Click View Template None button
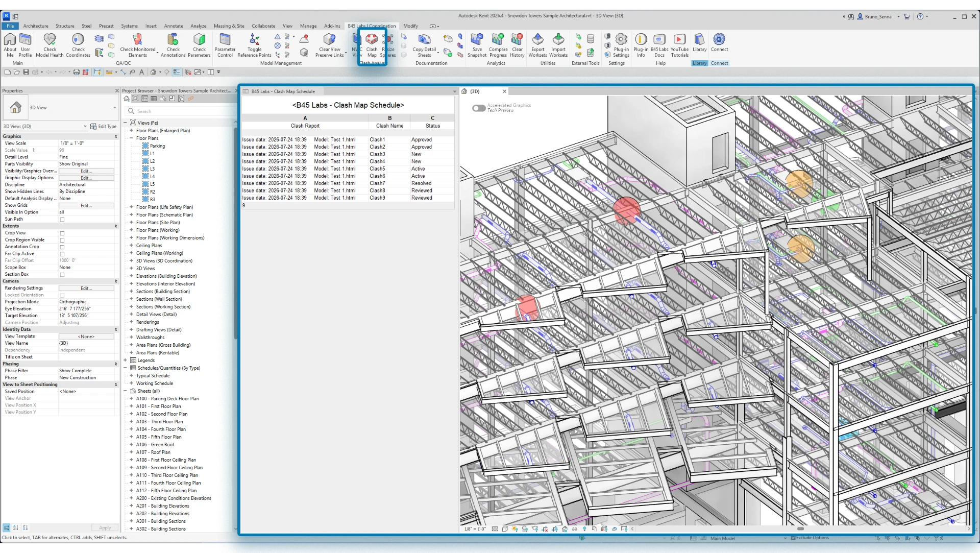980x553 pixels. tap(86, 337)
